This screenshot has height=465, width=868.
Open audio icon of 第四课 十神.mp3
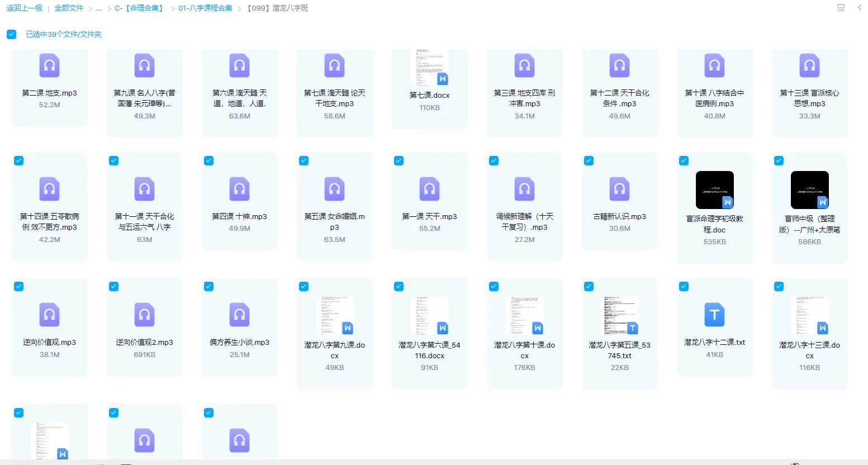click(x=239, y=189)
